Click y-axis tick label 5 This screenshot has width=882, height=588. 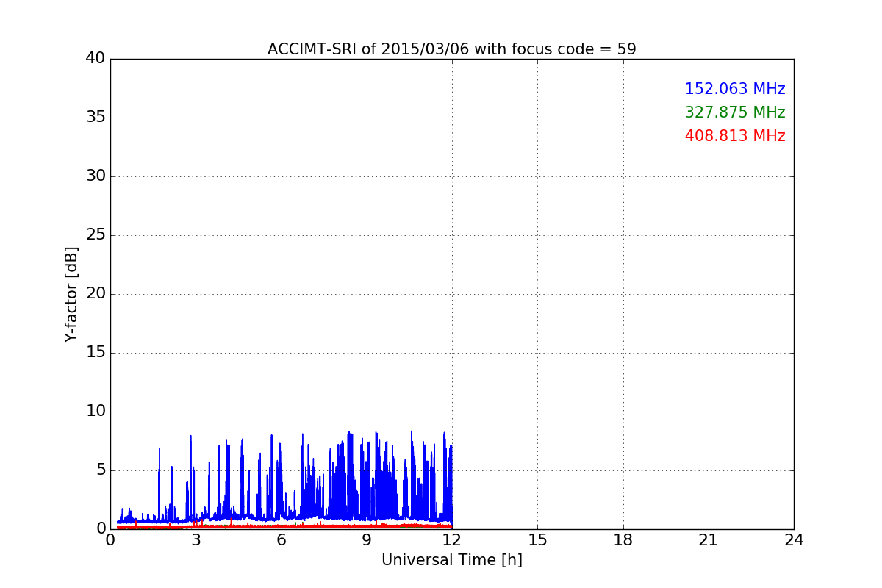[101, 470]
